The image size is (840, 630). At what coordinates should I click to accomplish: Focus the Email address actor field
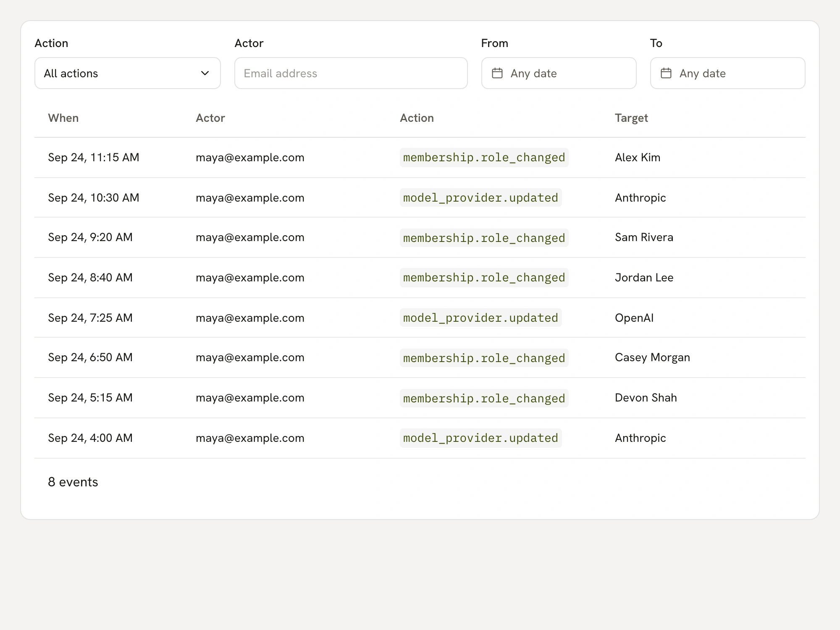point(351,73)
